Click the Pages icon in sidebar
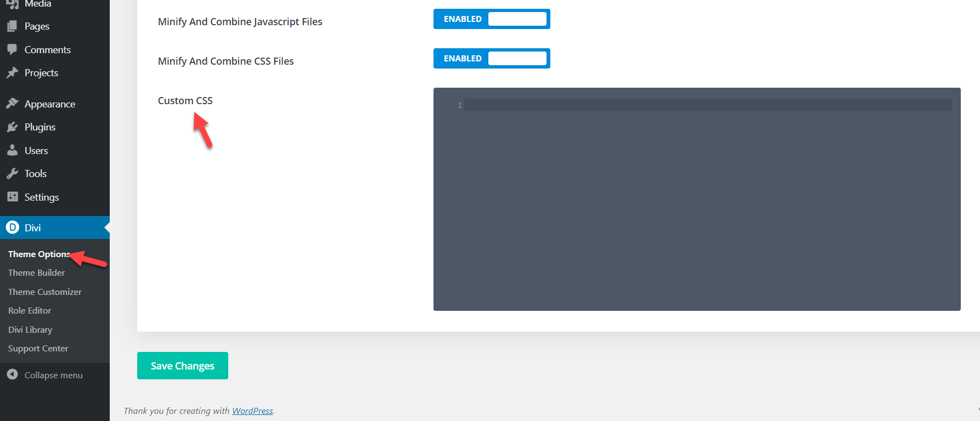This screenshot has width=980, height=421. (x=12, y=26)
